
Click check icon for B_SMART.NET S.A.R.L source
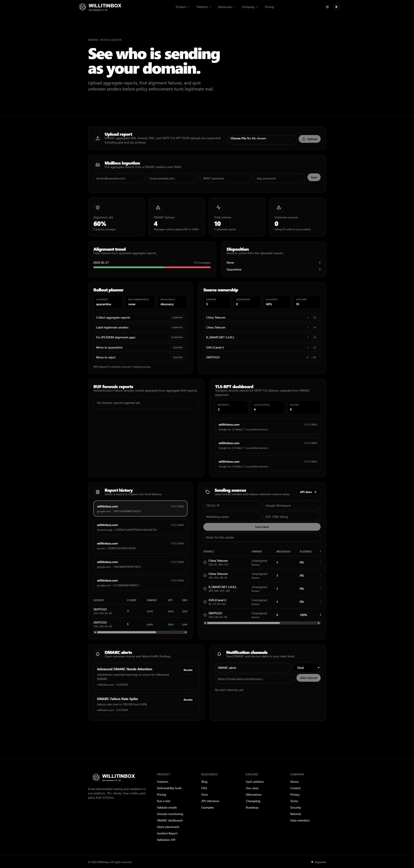(205, 589)
